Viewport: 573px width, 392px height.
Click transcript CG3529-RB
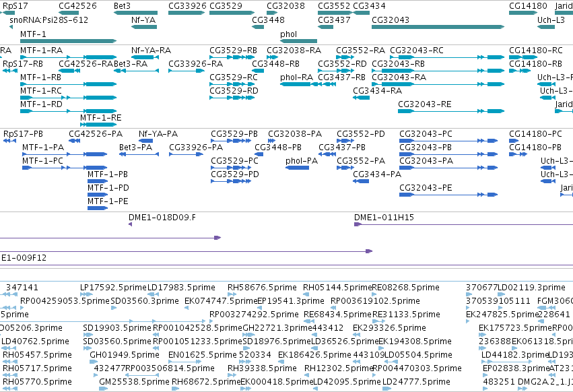tap(234, 51)
